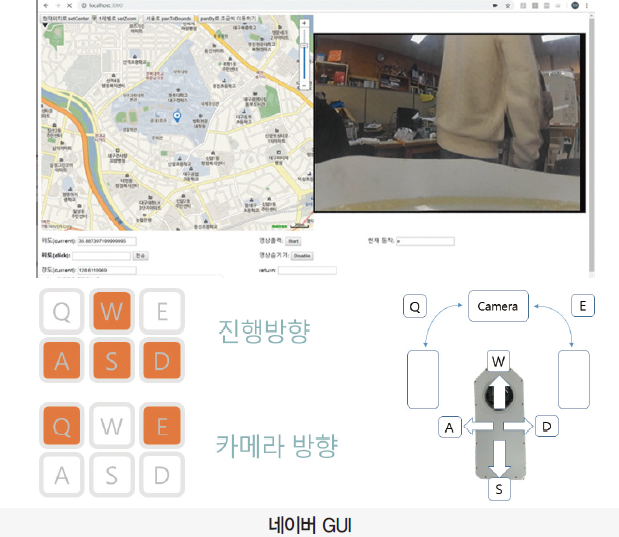
Task: Click the orange A key in top keypad
Action: tap(62, 361)
